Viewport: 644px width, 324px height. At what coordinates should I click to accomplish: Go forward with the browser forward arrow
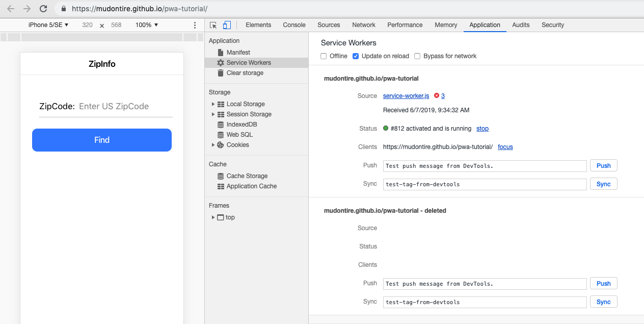pyautogui.click(x=27, y=9)
